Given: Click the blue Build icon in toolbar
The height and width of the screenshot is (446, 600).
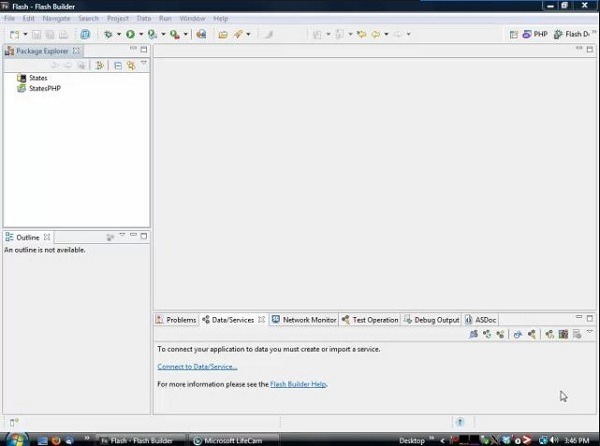Looking at the screenshot, I should pos(85,34).
